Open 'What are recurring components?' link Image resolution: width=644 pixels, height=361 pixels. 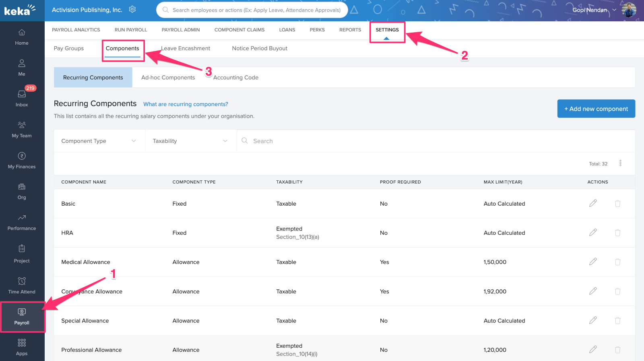click(186, 104)
